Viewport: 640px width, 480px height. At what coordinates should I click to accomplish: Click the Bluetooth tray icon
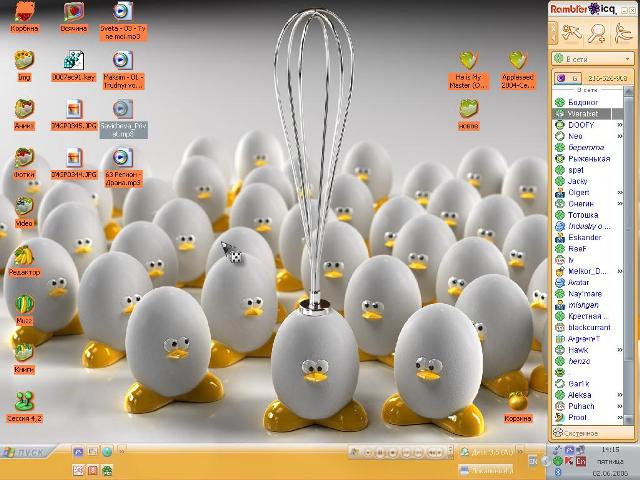pos(558,472)
